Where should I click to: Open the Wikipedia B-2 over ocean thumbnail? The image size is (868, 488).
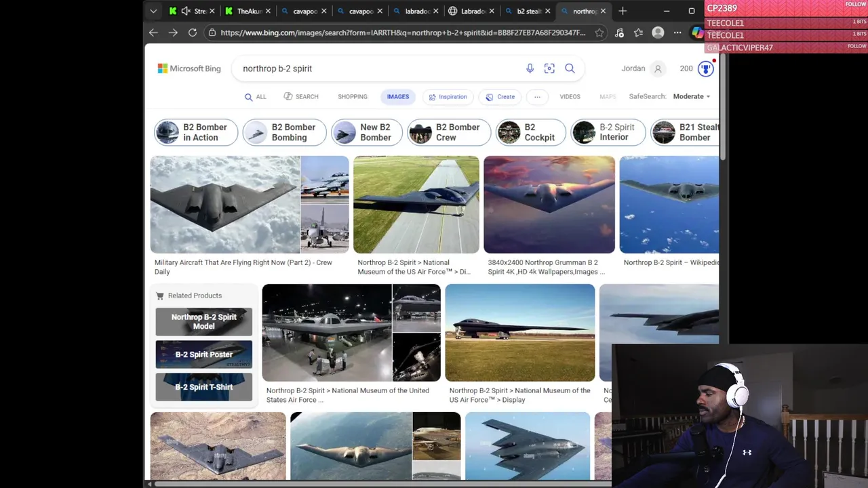coord(669,205)
